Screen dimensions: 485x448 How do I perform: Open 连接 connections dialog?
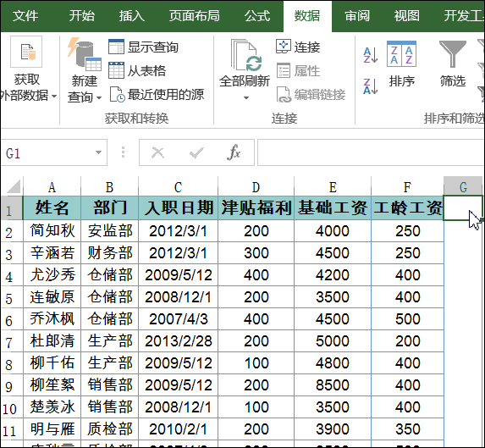(x=298, y=47)
